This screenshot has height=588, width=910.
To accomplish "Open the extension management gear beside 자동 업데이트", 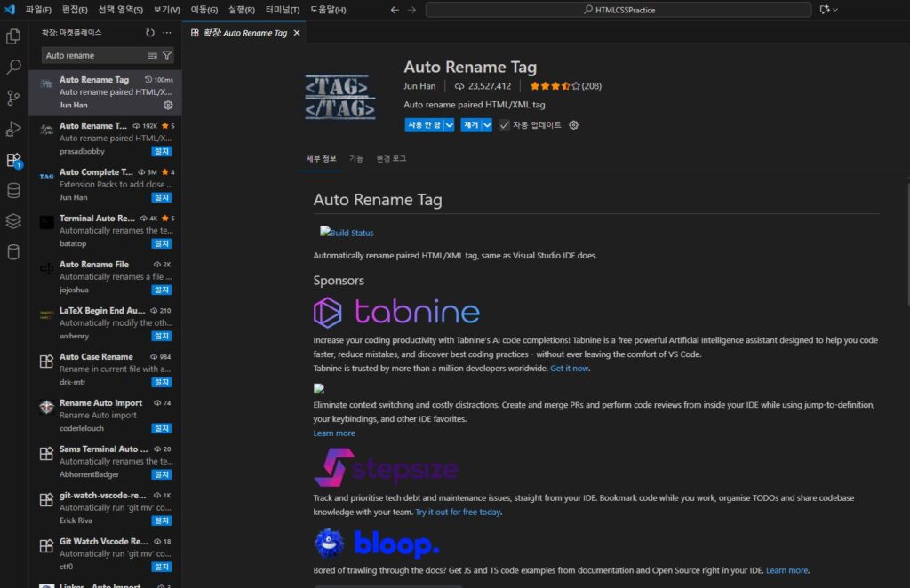I will coord(573,125).
